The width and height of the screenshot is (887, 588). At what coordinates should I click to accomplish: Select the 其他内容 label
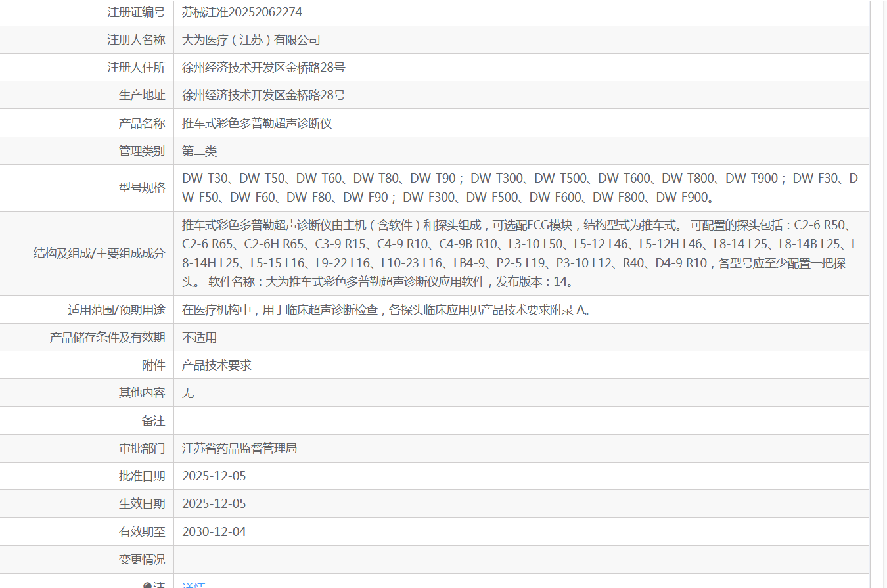coord(142,393)
